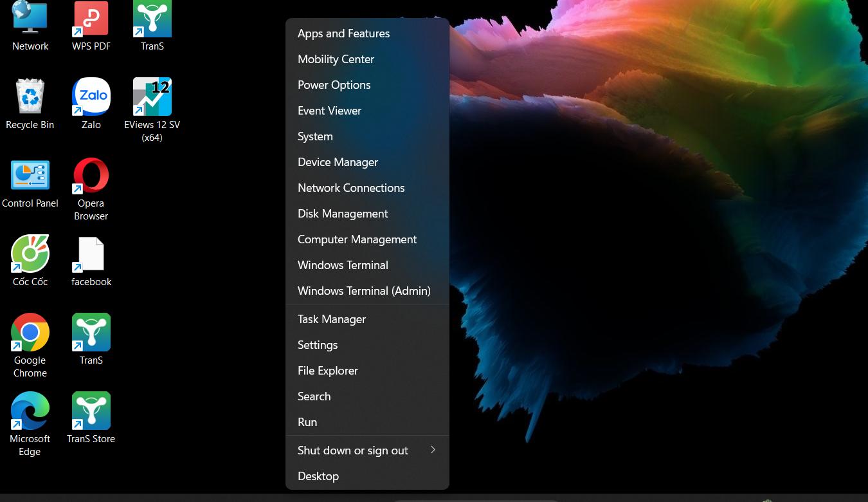Launch Task Manager from the menu
This screenshot has height=502, width=868.
click(x=367, y=319)
